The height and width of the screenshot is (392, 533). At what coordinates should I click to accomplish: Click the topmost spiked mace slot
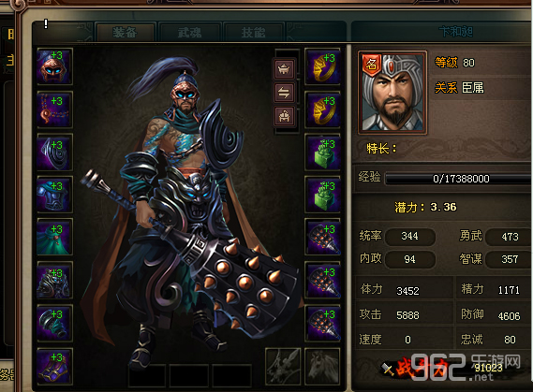(322, 237)
